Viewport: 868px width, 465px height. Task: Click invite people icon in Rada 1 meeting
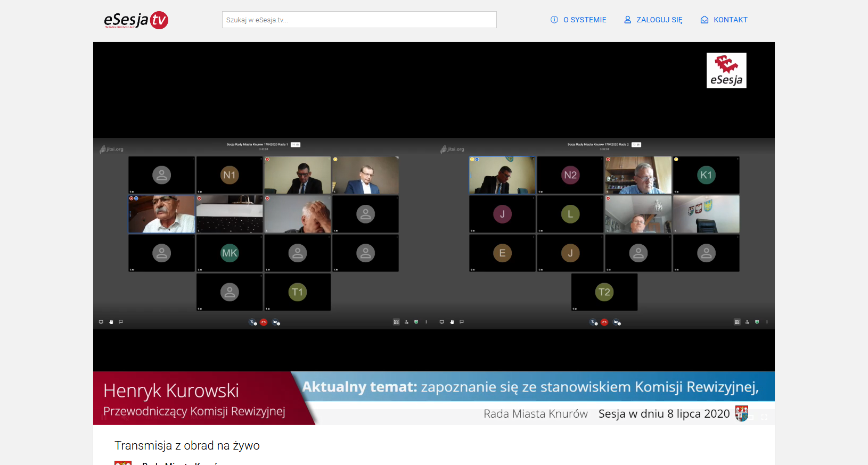[406, 322]
